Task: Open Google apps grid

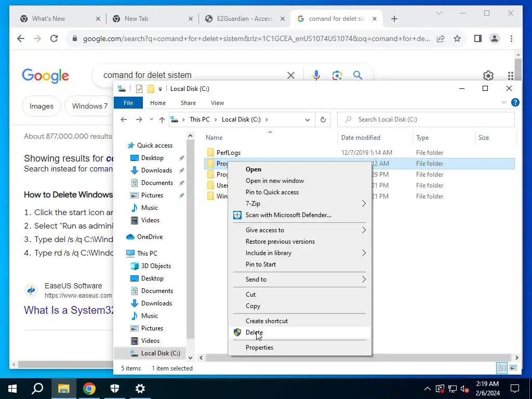Action: point(510,75)
